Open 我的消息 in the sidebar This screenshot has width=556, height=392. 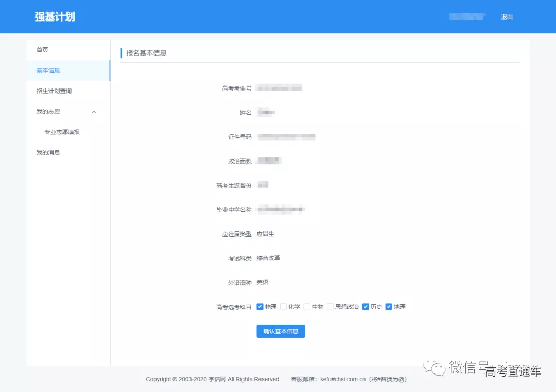point(48,153)
